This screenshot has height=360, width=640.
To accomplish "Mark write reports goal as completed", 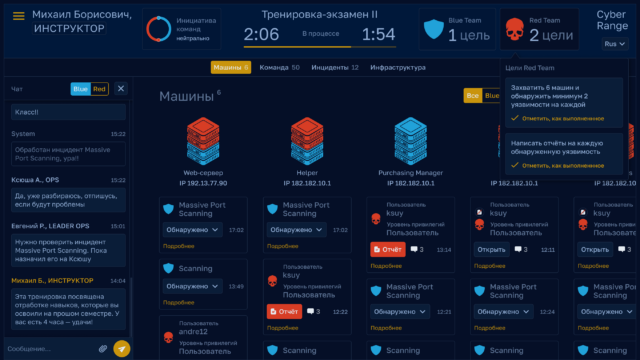I will [x=557, y=165].
